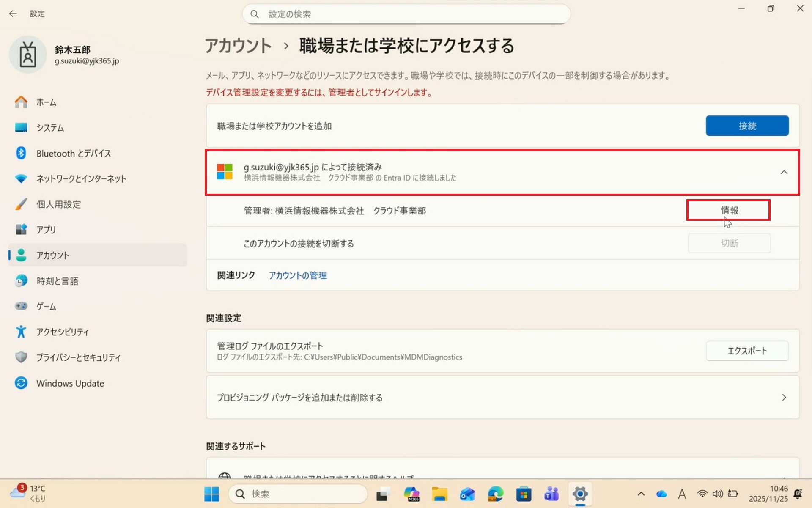Open ネットワークとインターネット settings
The height and width of the screenshot is (508, 812).
pyautogui.click(x=81, y=179)
